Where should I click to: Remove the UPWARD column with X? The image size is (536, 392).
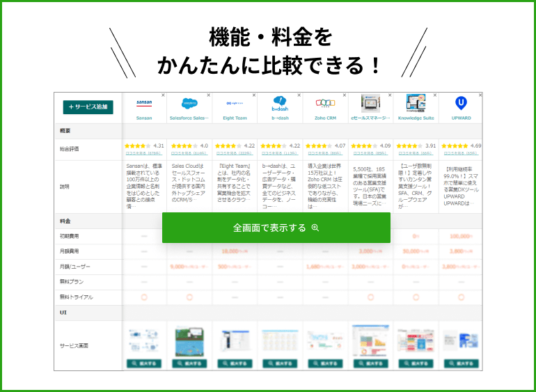coord(480,95)
